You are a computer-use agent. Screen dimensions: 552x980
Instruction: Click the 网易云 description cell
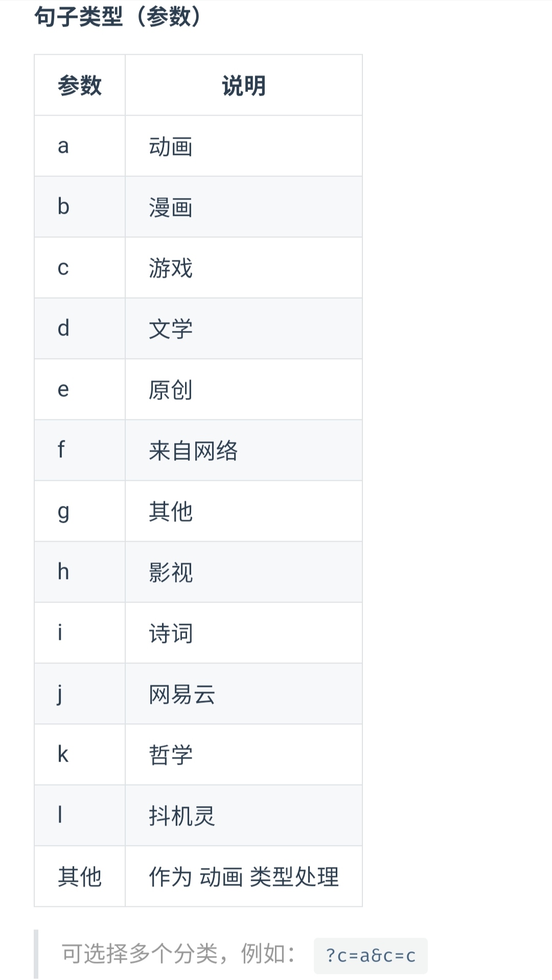click(244, 694)
